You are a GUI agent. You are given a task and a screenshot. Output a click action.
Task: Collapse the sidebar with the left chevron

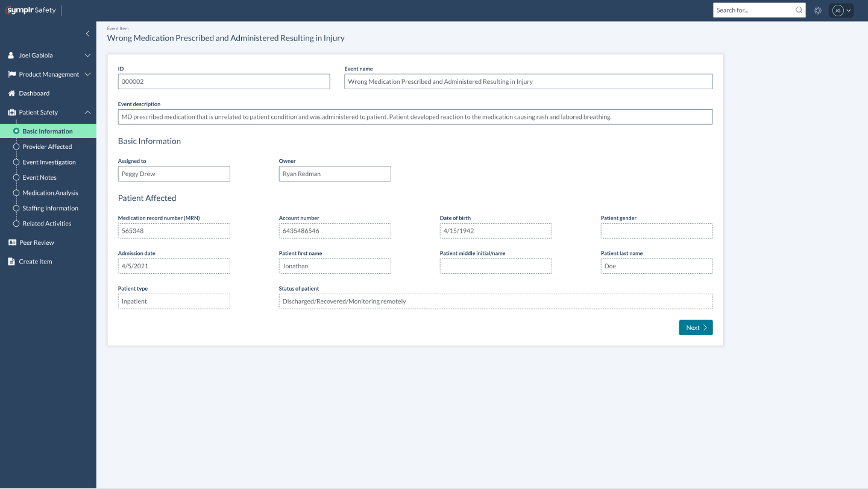click(x=88, y=34)
